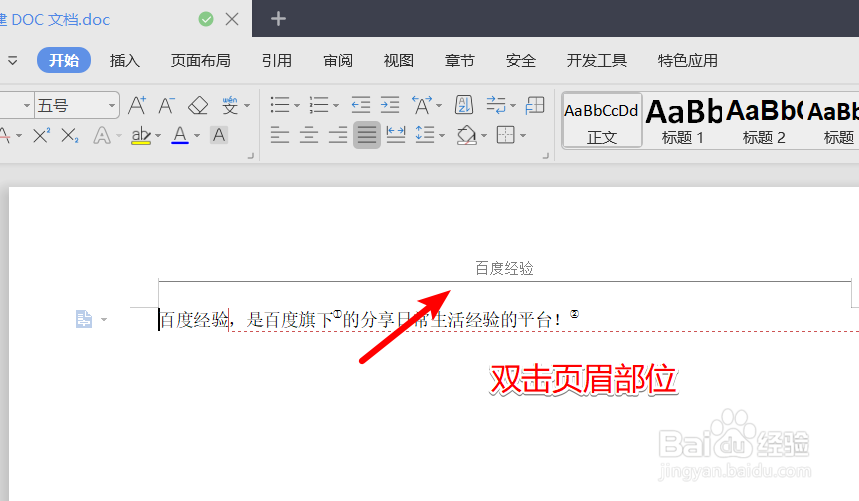Click the line spacing icon
The height and width of the screenshot is (501, 859).
coord(425,135)
